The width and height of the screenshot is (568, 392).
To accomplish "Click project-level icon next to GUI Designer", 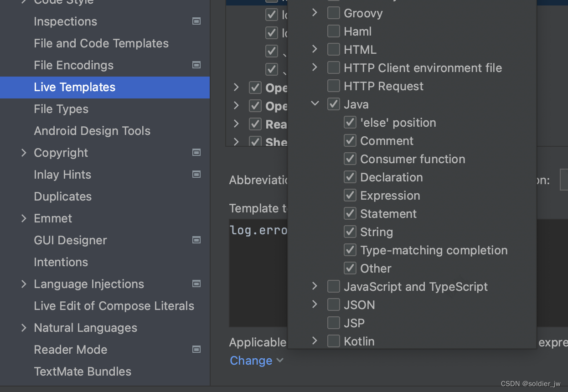I will click(196, 240).
